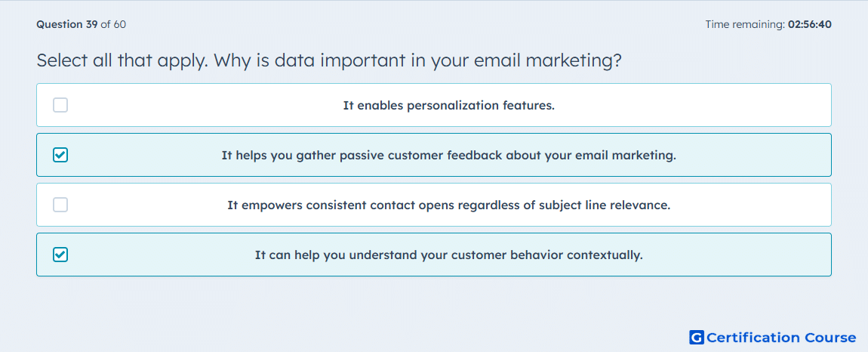Click the 'of 60' total questions text

pyautogui.click(x=113, y=24)
